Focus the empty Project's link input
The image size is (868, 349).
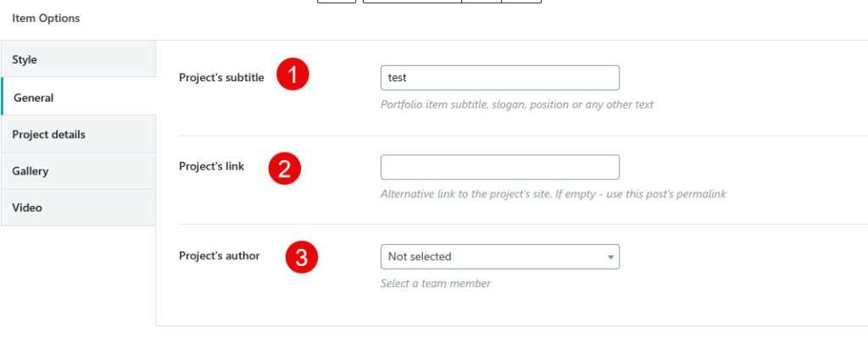point(499,167)
